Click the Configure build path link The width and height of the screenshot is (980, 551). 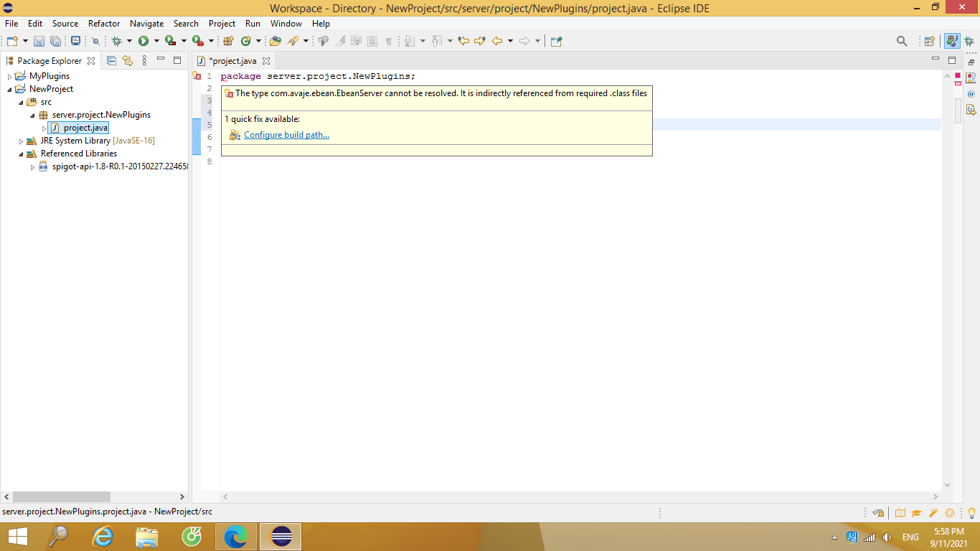pos(286,135)
